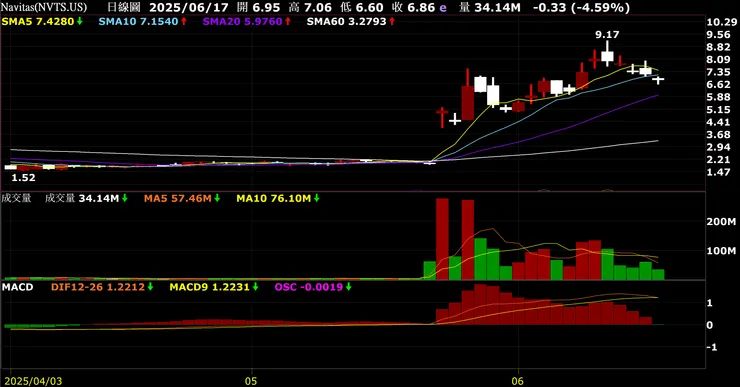Click the 05 month marker on time axis
This screenshot has height=387, width=740.
tap(252, 381)
